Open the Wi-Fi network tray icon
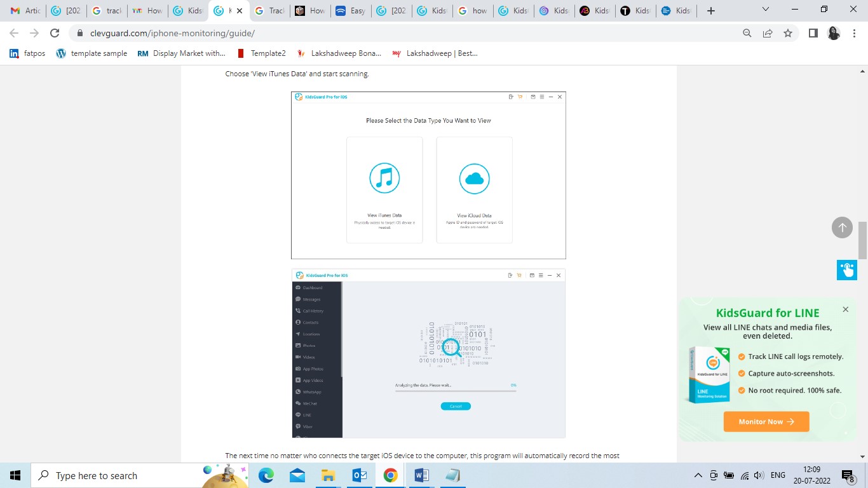The image size is (868, 488). [745, 475]
